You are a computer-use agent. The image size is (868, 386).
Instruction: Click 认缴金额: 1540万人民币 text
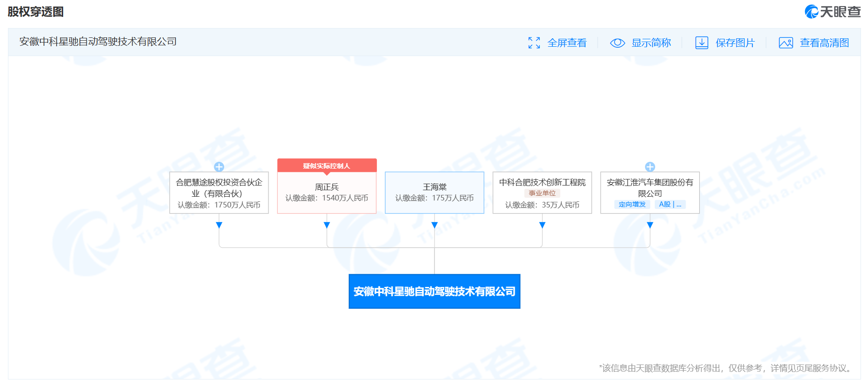click(327, 198)
